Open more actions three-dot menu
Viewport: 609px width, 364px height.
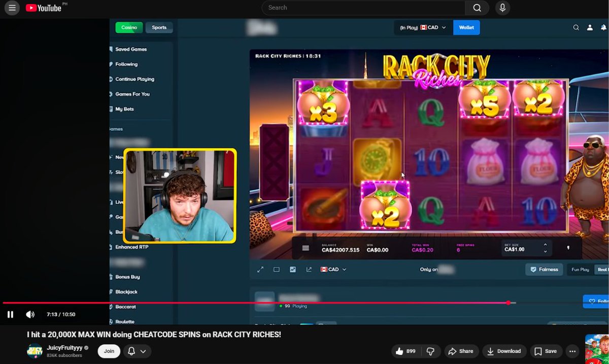pyautogui.click(x=572, y=351)
